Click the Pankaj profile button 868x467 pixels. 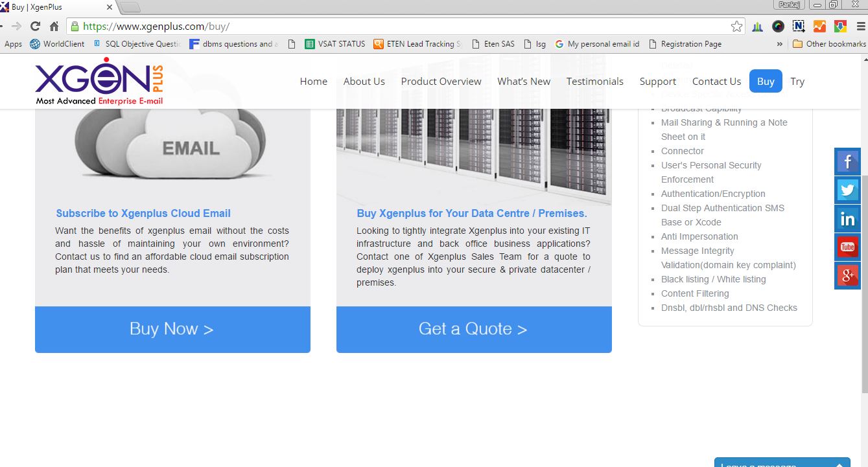(x=789, y=5)
